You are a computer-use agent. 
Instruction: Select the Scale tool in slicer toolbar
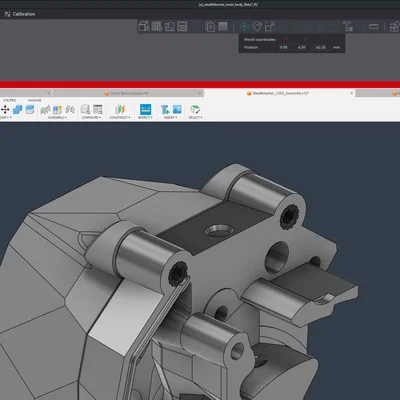pyautogui.click(x=270, y=26)
